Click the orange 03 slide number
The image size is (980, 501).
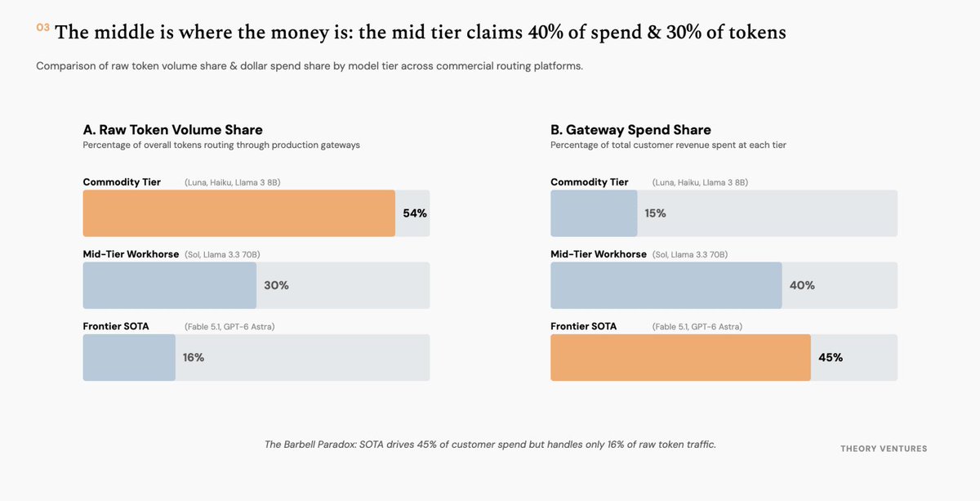click(42, 28)
